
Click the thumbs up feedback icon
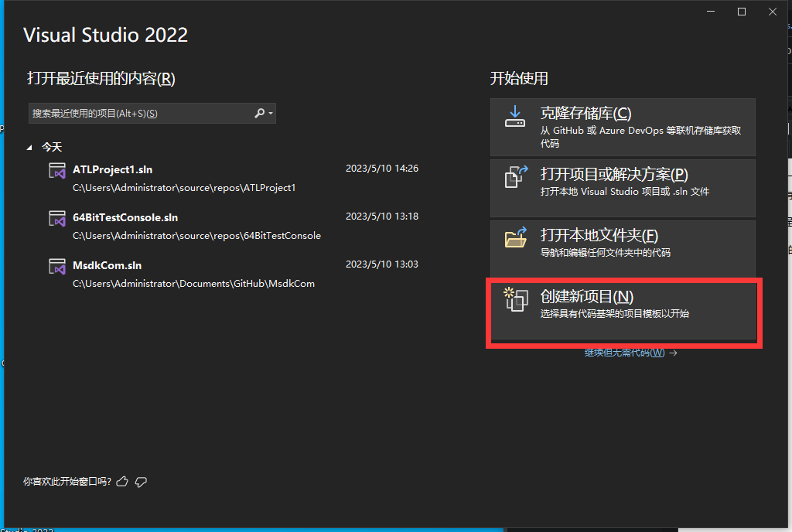pos(122,482)
